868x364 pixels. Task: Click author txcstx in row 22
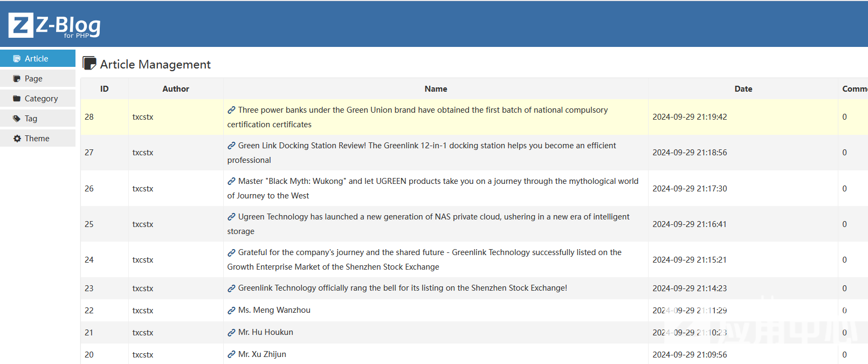tap(143, 311)
